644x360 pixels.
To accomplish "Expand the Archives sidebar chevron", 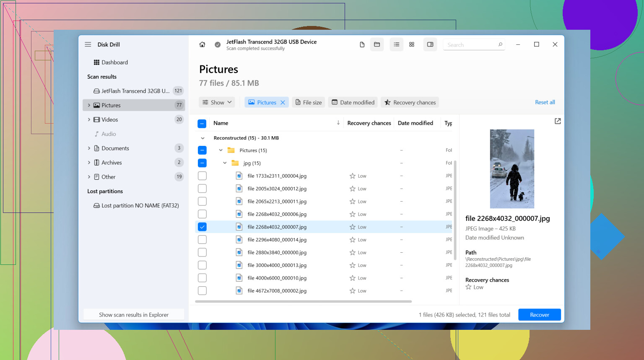I will coord(89,163).
